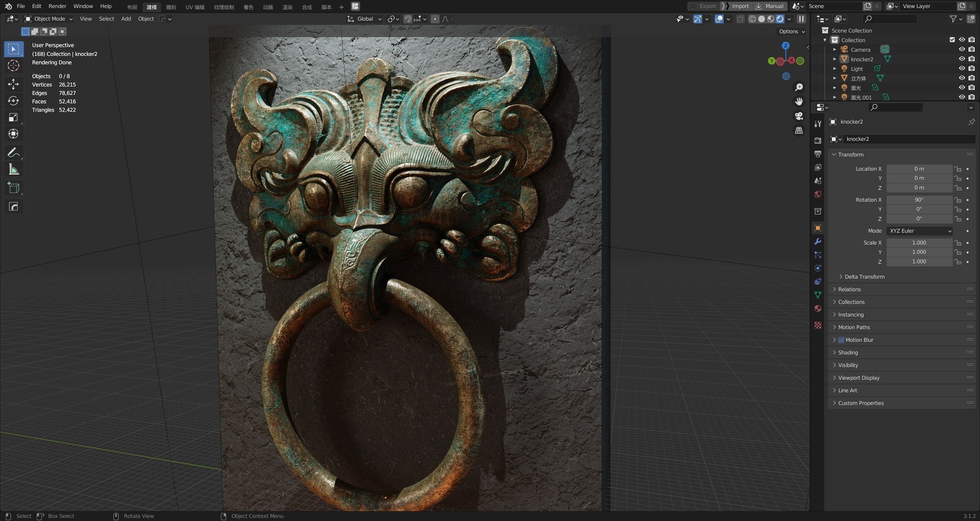Toggle the Motion Blur checkbox
This screenshot has height=521, width=980.
click(841, 340)
